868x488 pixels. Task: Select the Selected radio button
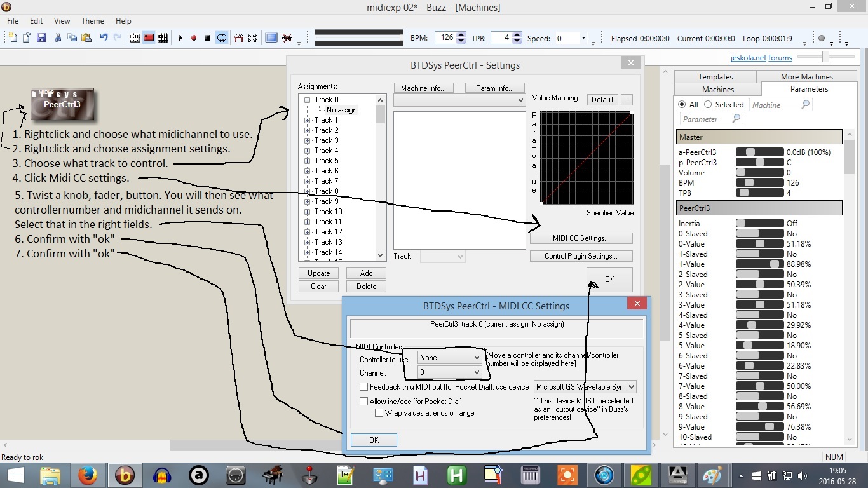coord(708,105)
